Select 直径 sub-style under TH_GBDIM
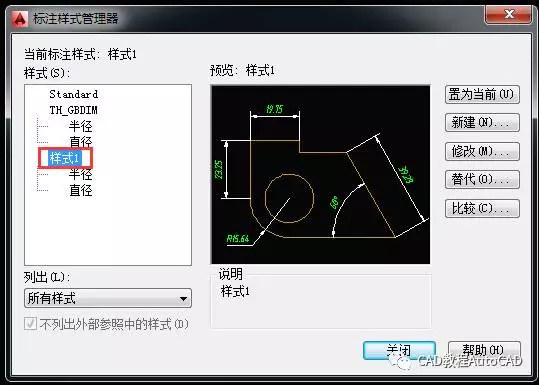Image resolution: width=539 pixels, height=385 pixels. point(80,142)
